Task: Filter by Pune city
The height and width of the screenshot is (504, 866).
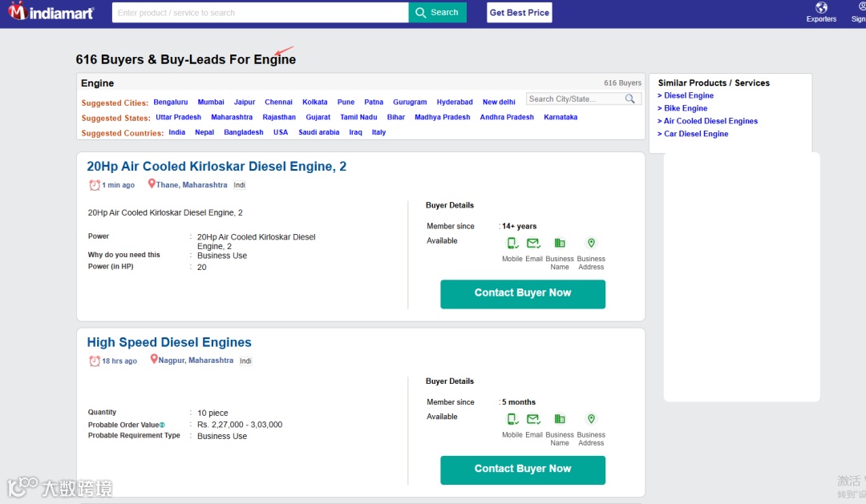Action: tap(346, 102)
